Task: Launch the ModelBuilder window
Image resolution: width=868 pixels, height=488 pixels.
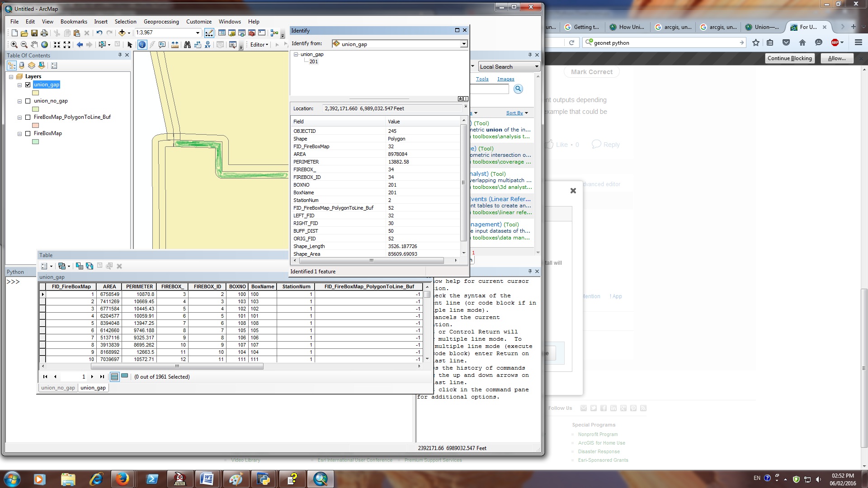Action: tap(274, 33)
